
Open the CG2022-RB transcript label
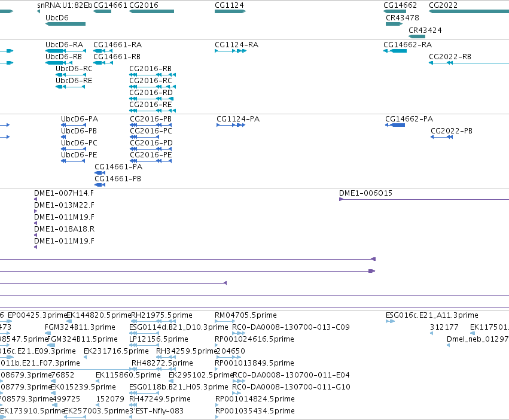pos(450,56)
